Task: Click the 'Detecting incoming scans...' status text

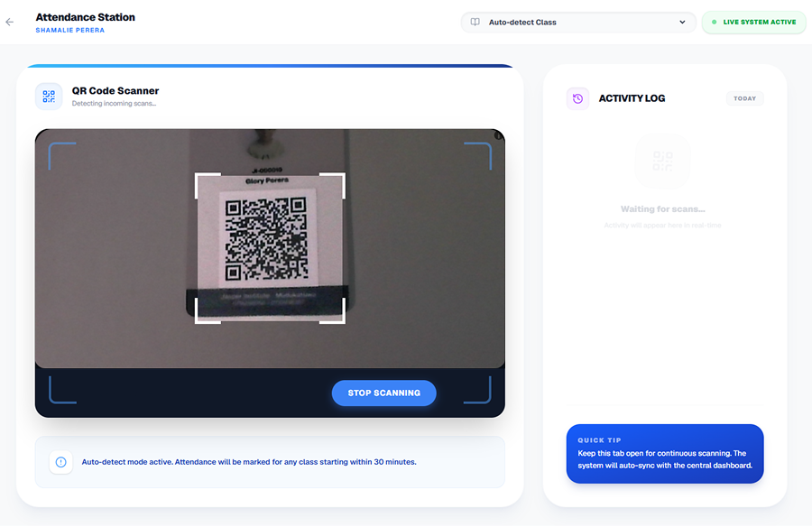Action: (x=114, y=104)
